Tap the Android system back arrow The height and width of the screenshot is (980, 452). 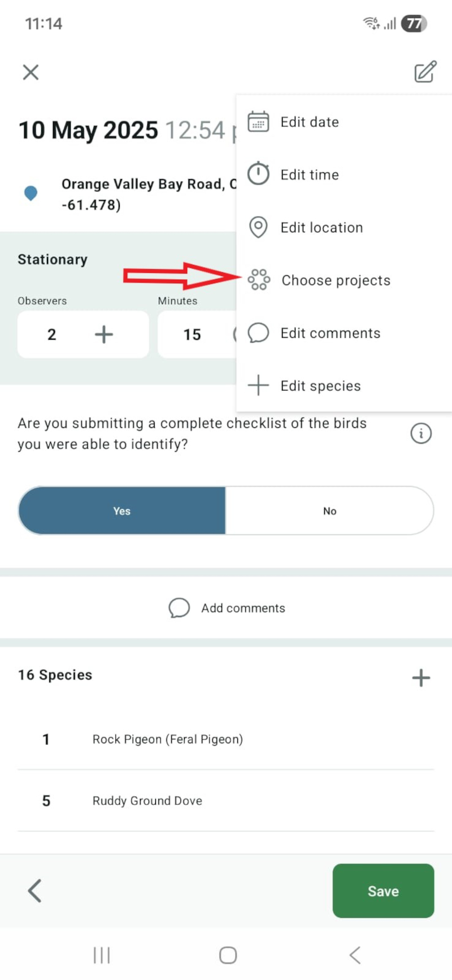pos(355,955)
